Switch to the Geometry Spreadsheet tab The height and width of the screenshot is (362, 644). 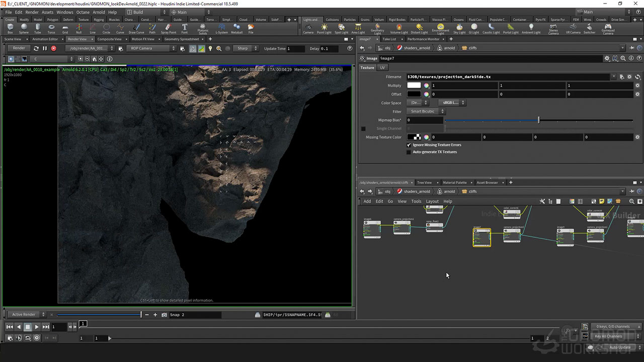tap(182, 39)
